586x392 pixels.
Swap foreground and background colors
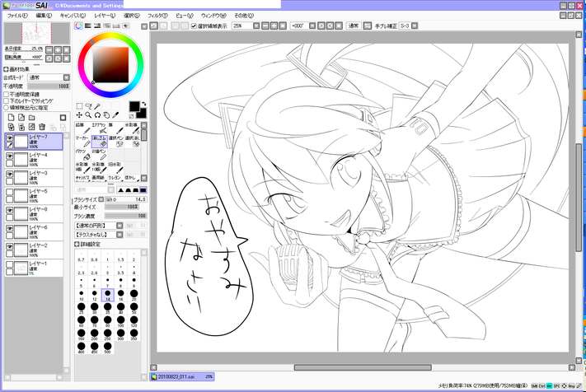pyautogui.click(x=144, y=104)
